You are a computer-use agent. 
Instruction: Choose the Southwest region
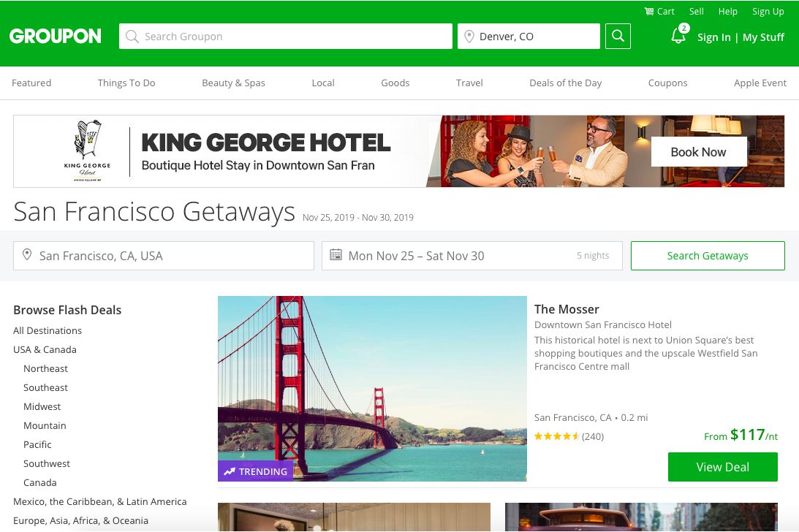[x=46, y=464]
